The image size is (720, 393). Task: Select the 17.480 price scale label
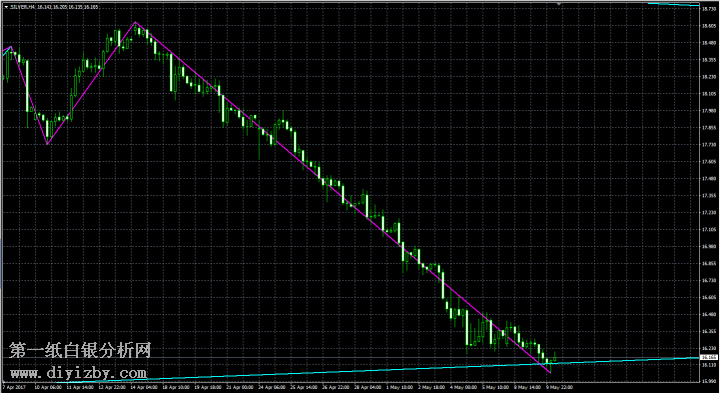(709, 179)
